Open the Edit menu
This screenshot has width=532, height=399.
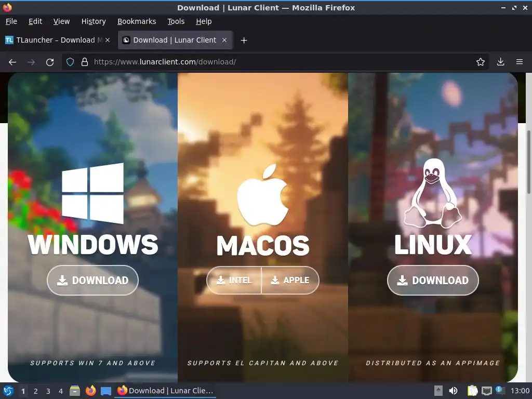click(x=35, y=21)
